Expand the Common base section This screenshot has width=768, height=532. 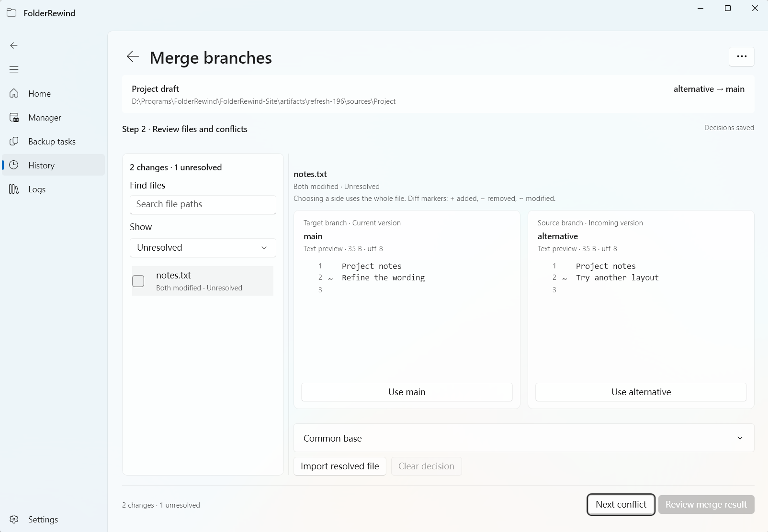524,438
